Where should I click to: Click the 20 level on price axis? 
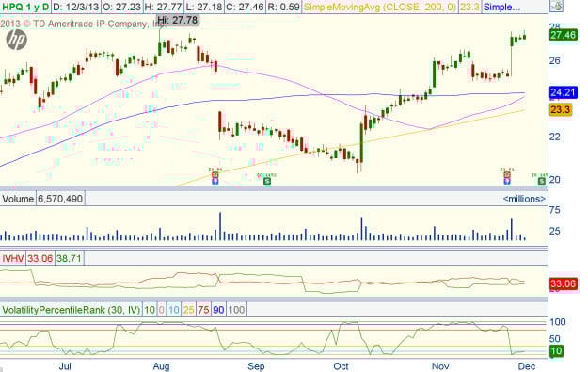(x=555, y=180)
